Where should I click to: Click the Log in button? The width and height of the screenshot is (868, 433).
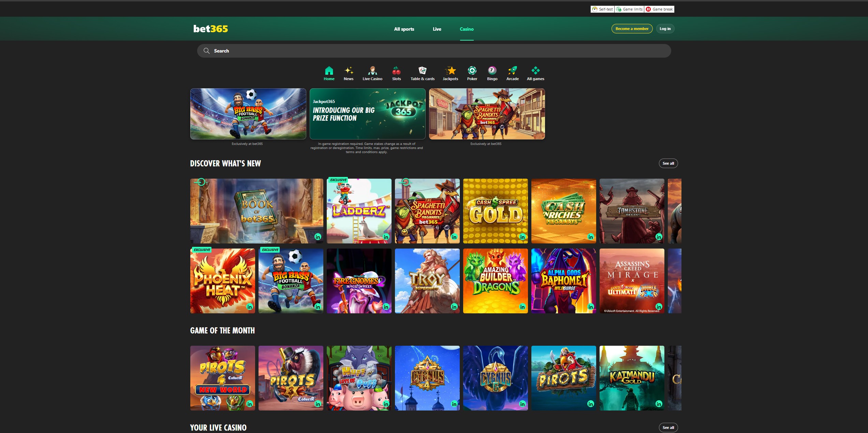tap(665, 29)
